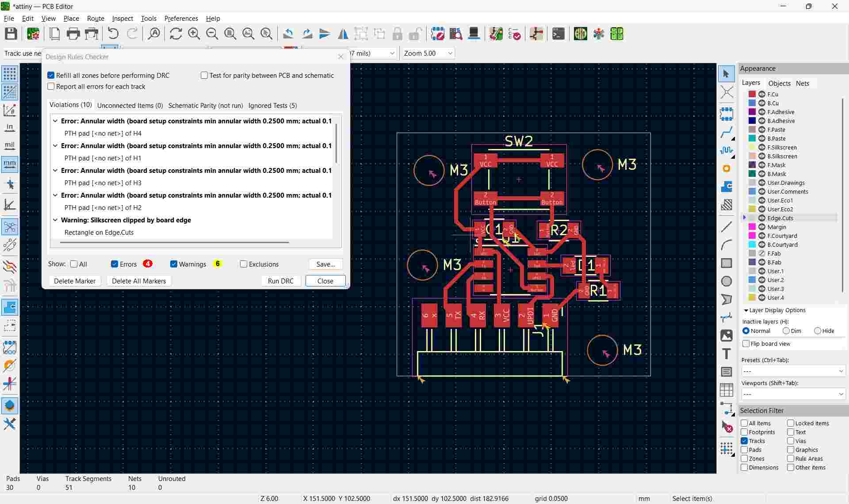Viewport: 849px width, 504px height.
Task: Switch to the Unconnected Items tab
Action: pos(130,105)
